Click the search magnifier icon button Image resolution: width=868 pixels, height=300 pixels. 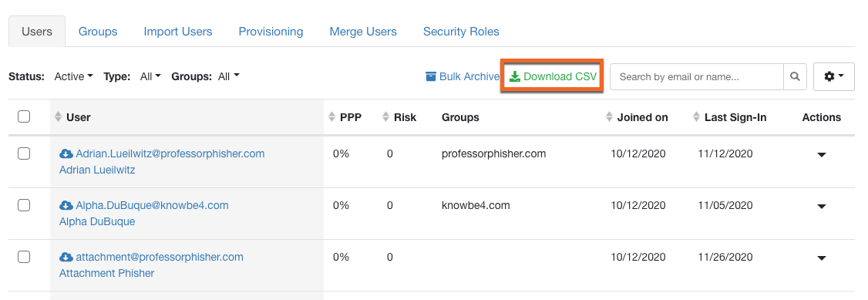point(795,77)
